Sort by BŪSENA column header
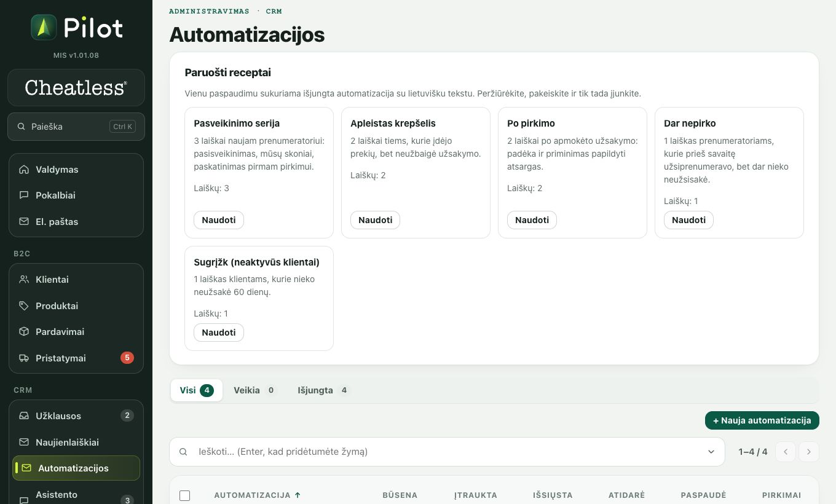This screenshot has width=836, height=504. pyautogui.click(x=400, y=495)
